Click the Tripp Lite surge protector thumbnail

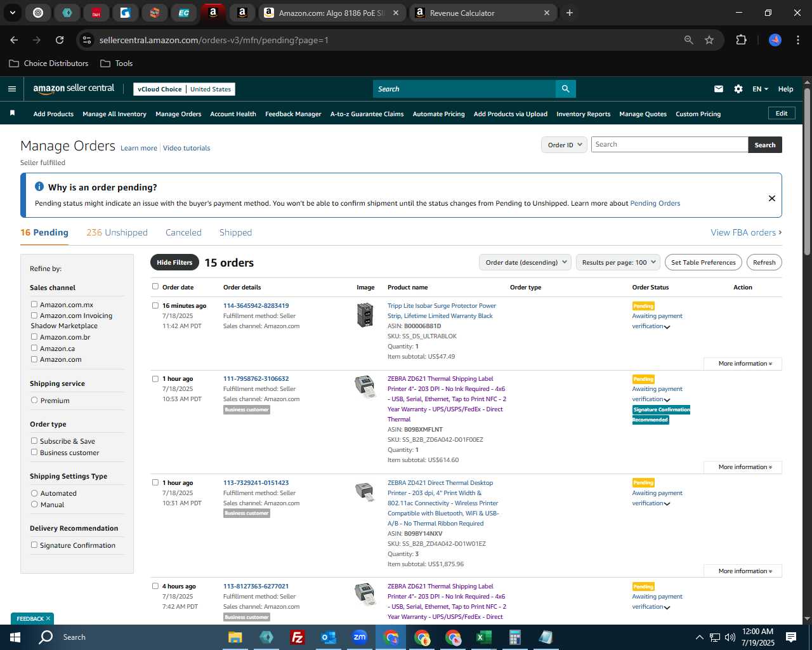point(365,315)
